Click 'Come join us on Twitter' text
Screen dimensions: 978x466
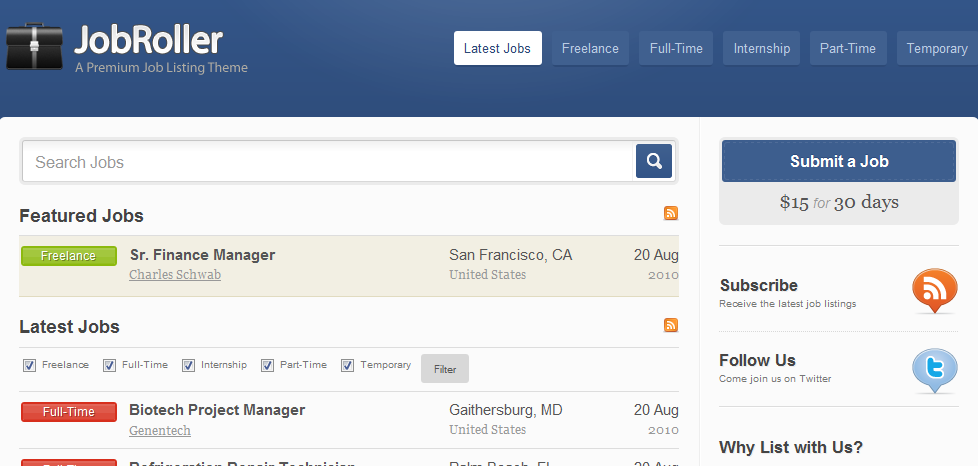pos(775,379)
